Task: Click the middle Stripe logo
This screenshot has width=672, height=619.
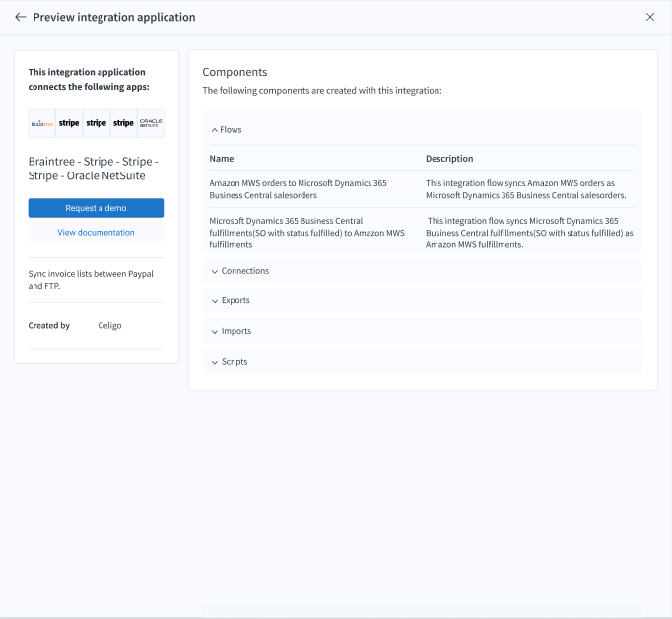Action: tap(96, 123)
